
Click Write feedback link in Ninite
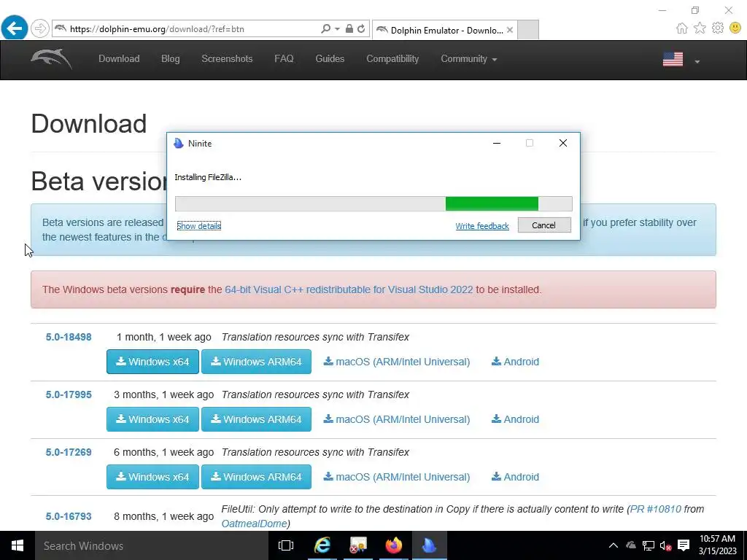click(482, 226)
